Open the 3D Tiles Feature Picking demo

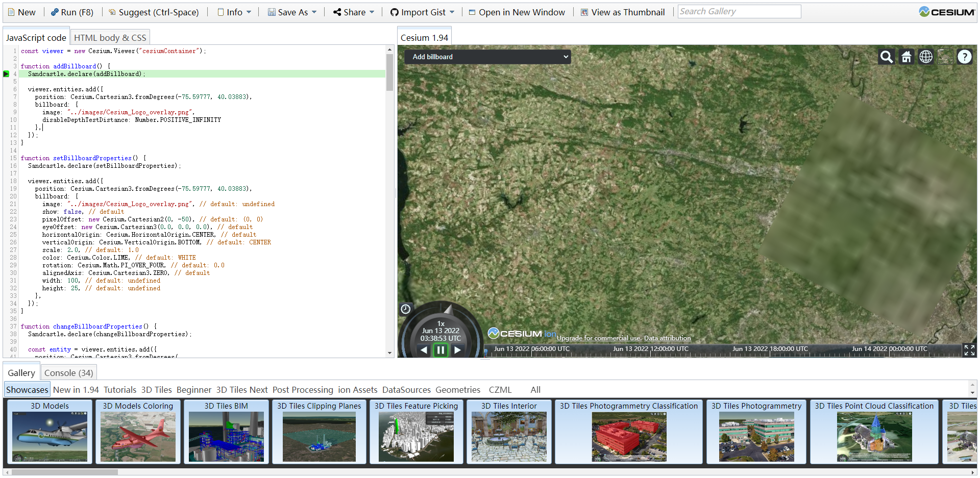pyautogui.click(x=416, y=432)
